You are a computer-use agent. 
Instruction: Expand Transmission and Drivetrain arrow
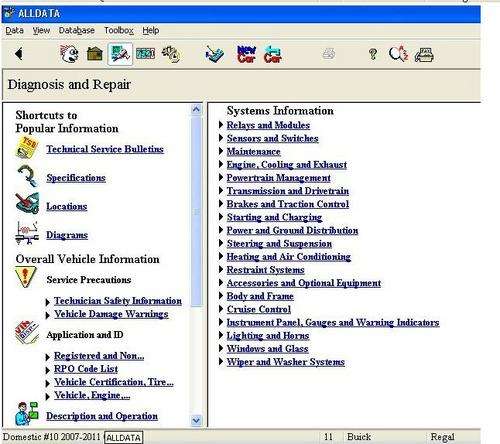pos(221,190)
